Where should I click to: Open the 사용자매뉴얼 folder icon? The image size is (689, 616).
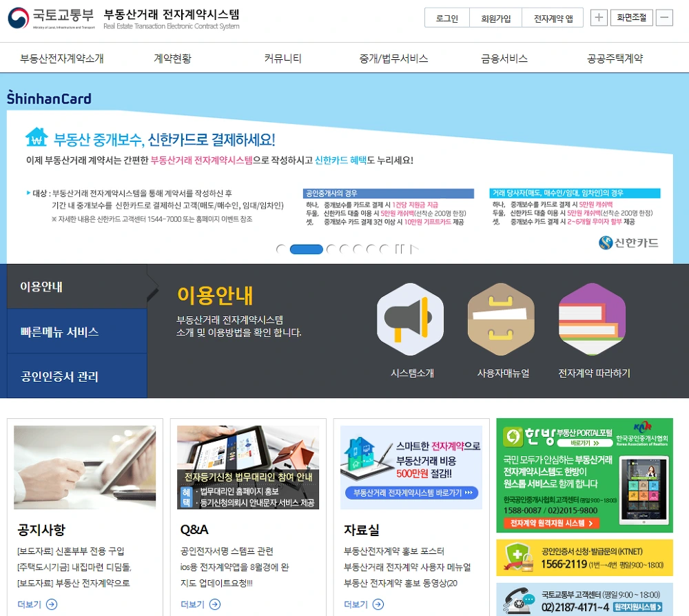coord(501,320)
